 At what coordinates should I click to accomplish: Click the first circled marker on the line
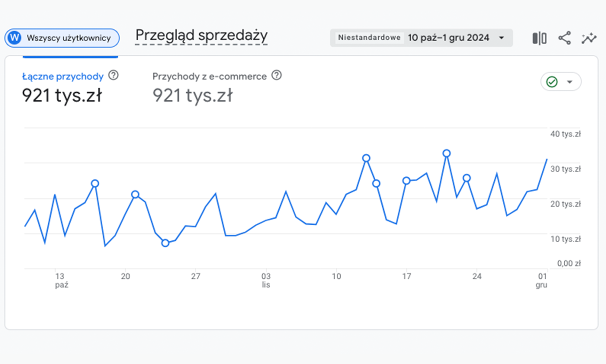pyautogui.click(x=95, y=183)
